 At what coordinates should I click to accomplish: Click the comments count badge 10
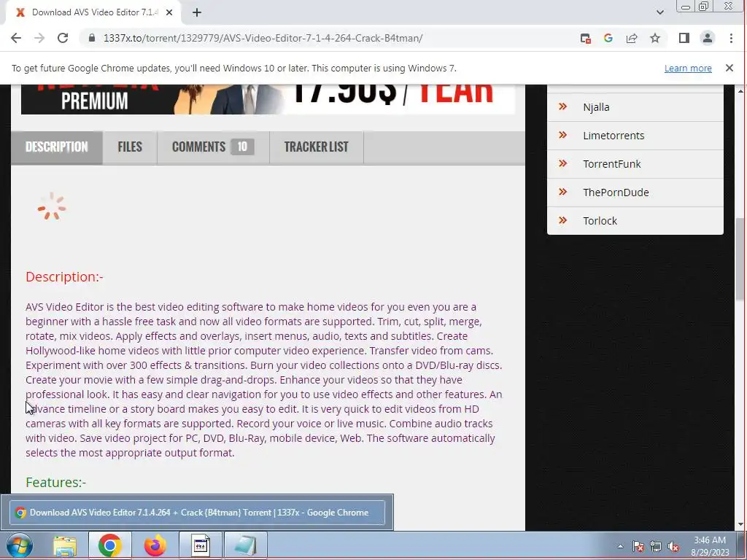pyautogui.click(x=242, y=147)
